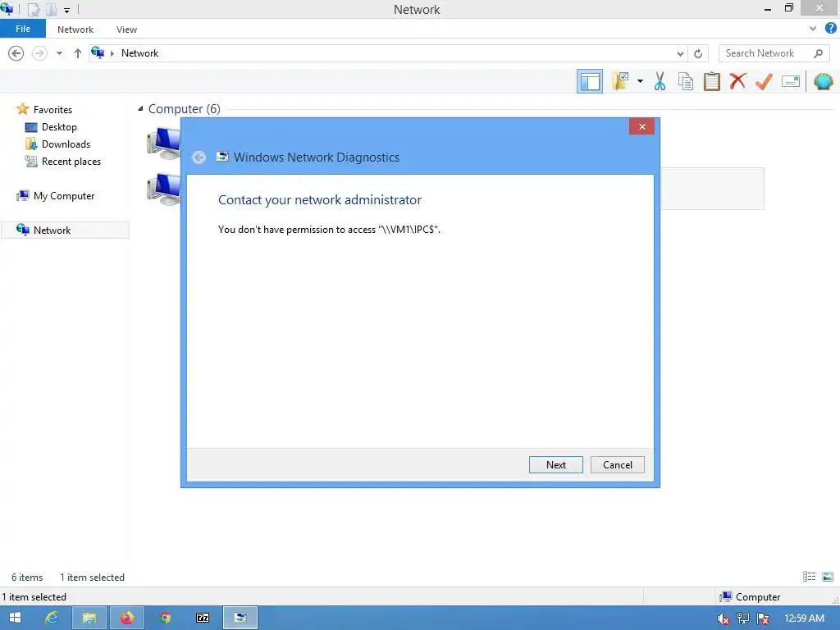Paste with the clipboard icon
Viewport: 840px width, 630px height.
tap(711, 81)
